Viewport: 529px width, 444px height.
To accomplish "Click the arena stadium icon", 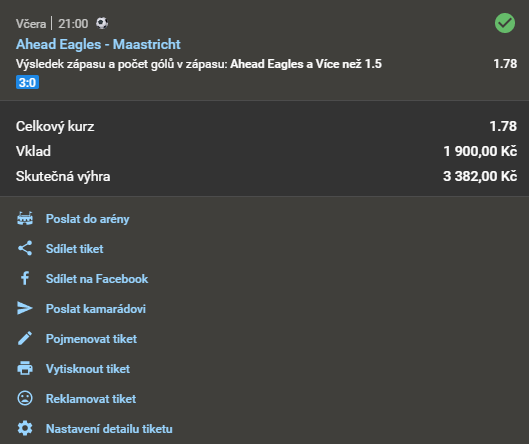I will (x=25, y=219).
